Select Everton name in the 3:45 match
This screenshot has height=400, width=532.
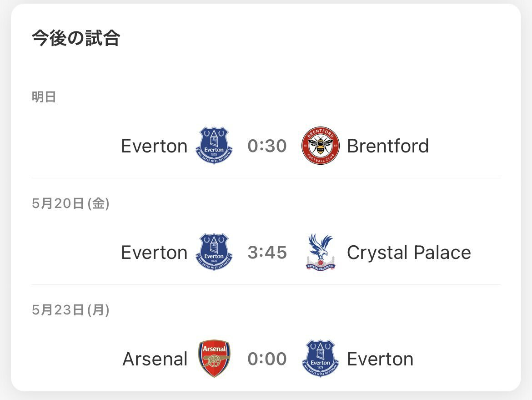click(x=155, y=253)
